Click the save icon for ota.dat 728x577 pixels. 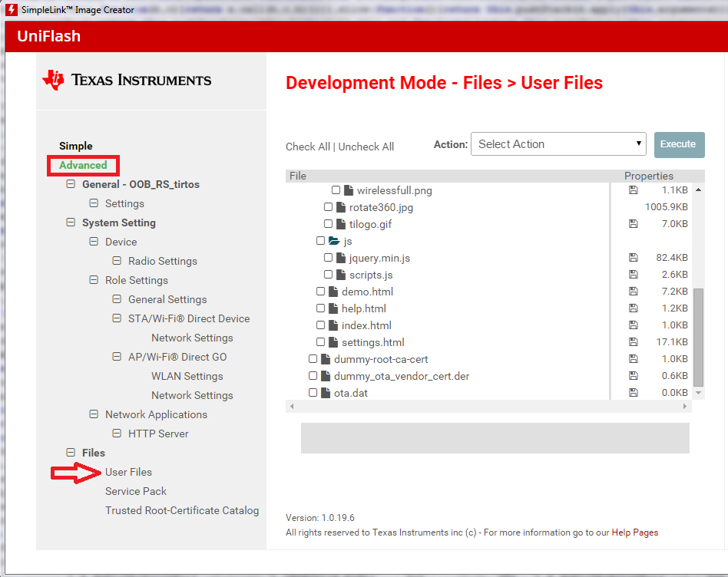pos(634,393)
